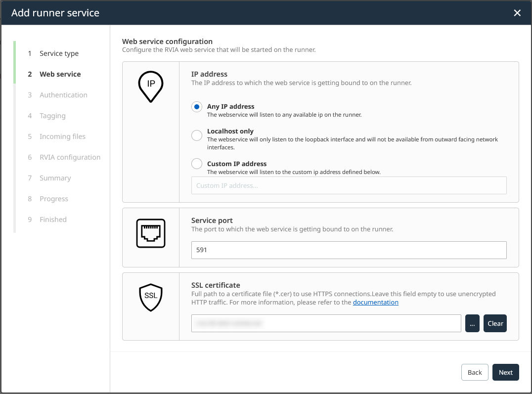The height and width of the screenshot is (394, 532).
Task: Select the Any IP address option
Action: [x=197, y=107]
